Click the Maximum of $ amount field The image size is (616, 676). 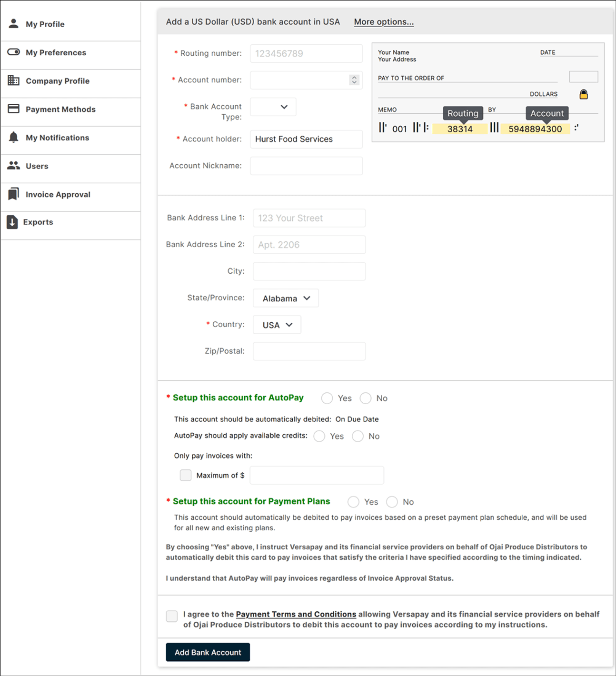click(317, 475)
